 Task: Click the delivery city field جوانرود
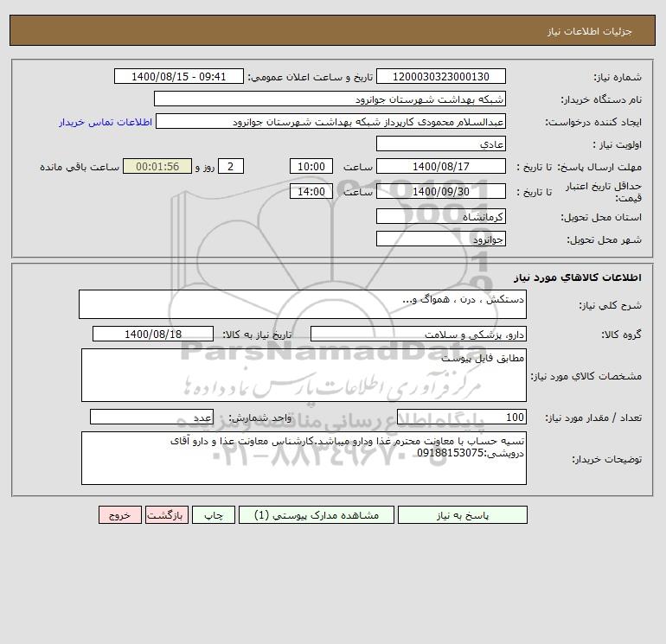(x=441, y=239)
